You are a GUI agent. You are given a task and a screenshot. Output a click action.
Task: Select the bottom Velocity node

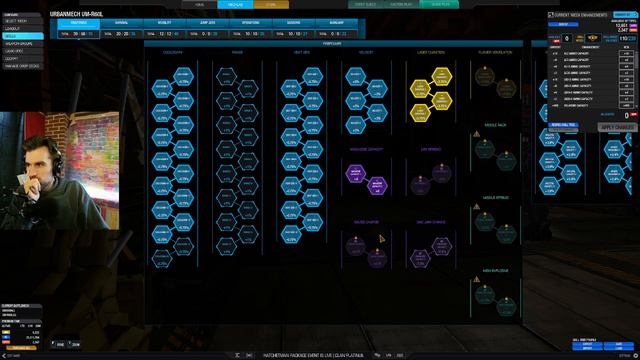click(x=356, y=125)
